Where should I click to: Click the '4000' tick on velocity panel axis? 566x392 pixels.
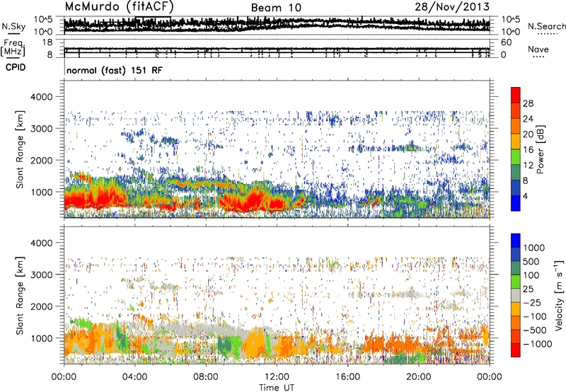(42, 243)
